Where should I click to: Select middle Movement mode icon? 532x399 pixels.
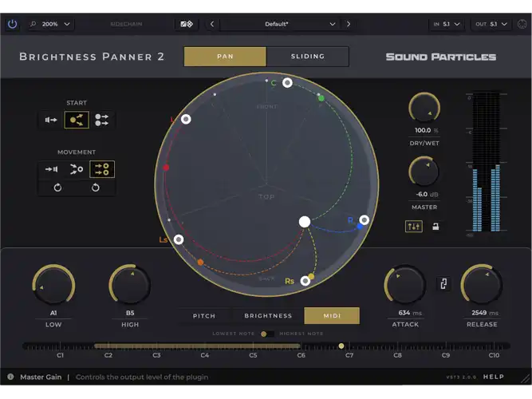[77, 169]
